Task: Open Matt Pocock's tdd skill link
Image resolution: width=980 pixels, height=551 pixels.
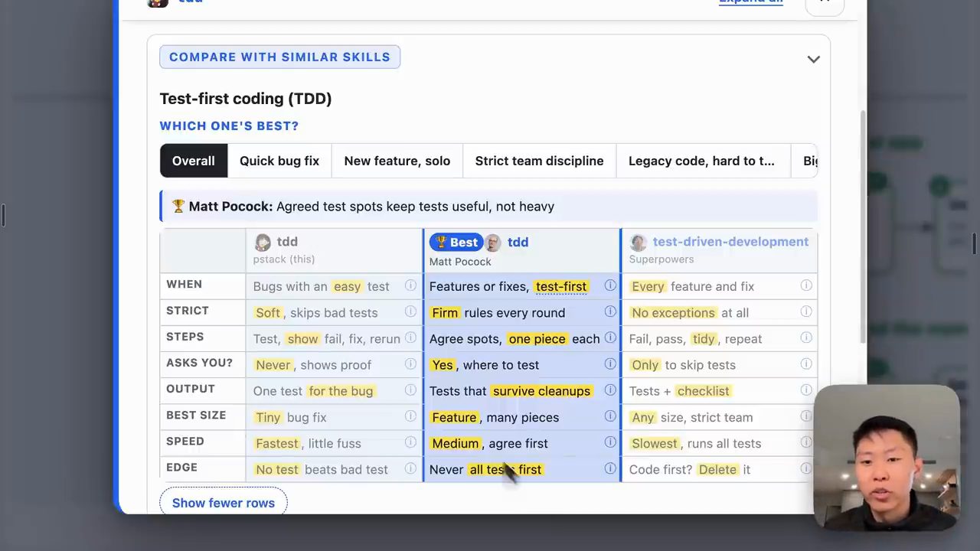Action: [518, 243]
